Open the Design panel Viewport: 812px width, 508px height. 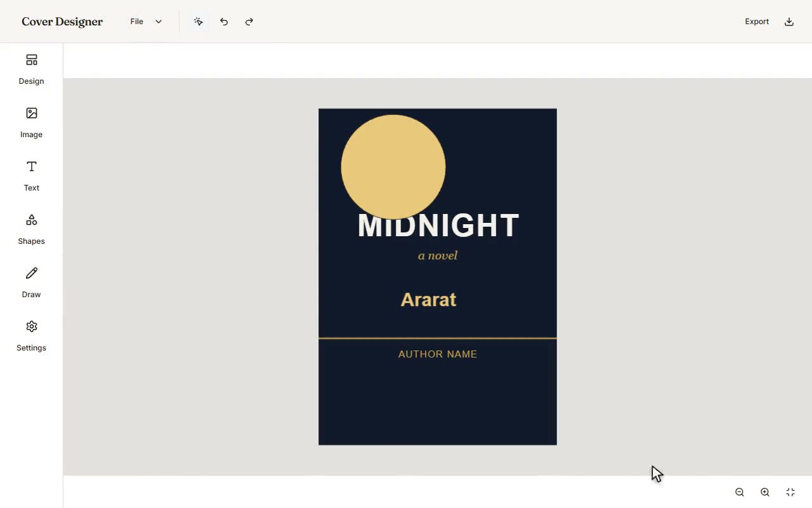pos(31,69)
